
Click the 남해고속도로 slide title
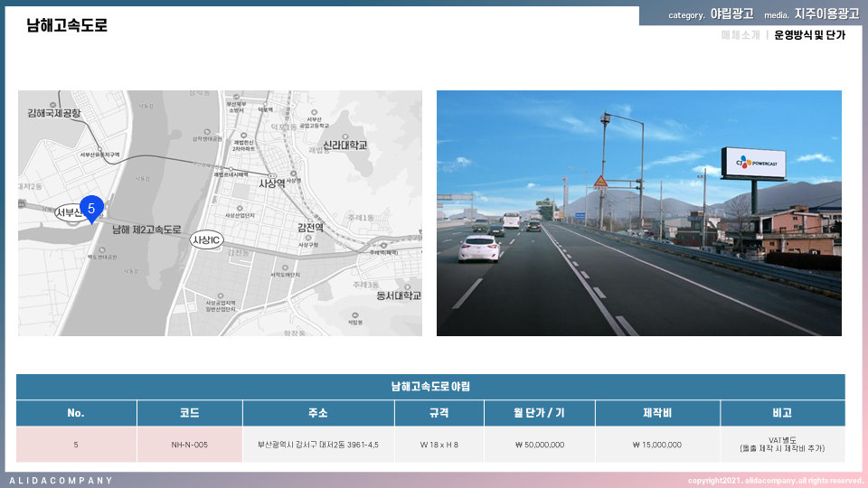pos(67,26)
